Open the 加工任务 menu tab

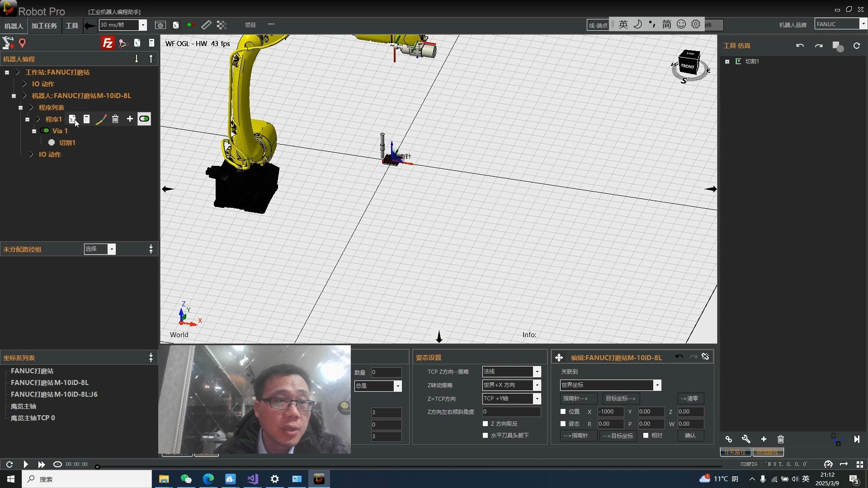(x=44, y=26)
